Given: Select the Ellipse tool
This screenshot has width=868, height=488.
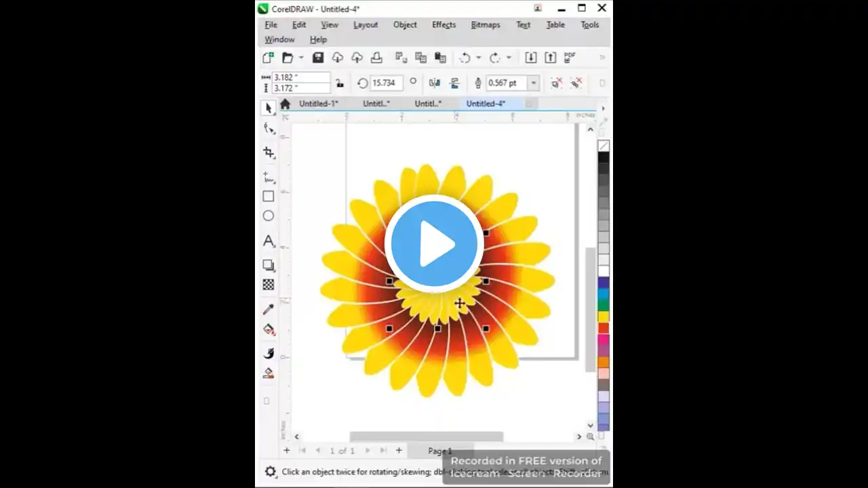Looking at the screenshot, I should [x=269, y=216].
